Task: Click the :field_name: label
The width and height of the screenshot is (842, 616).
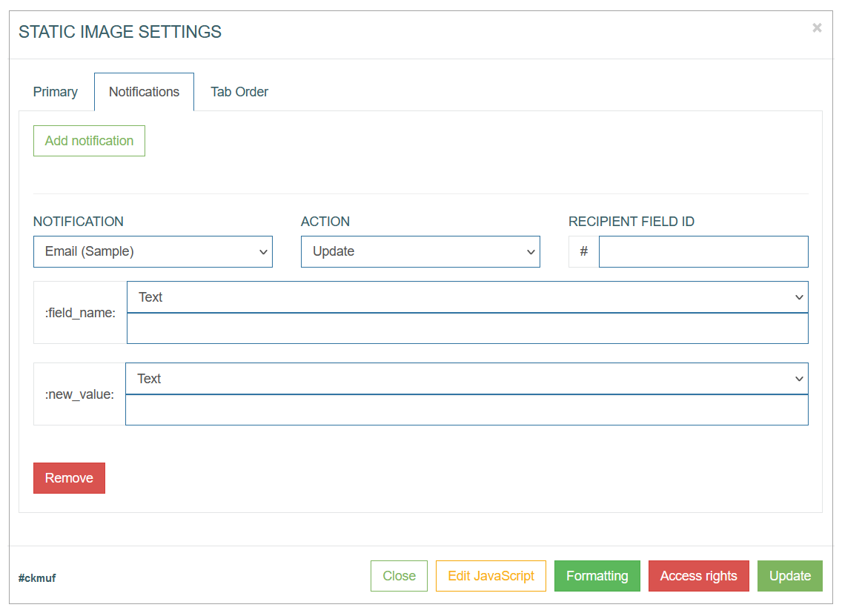Action: [80, 313]
